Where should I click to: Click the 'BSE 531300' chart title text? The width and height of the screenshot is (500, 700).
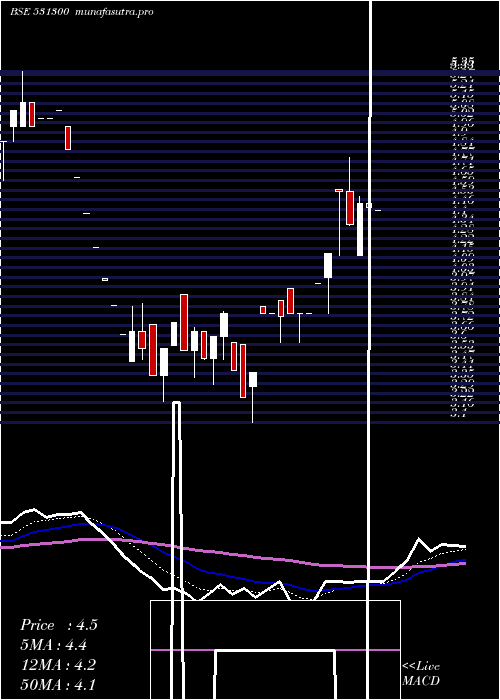point(39,12)
